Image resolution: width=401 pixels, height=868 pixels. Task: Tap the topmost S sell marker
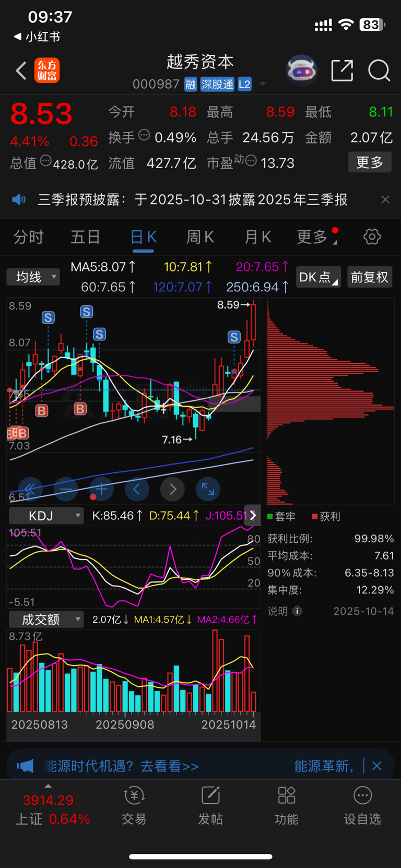point(87,312)
